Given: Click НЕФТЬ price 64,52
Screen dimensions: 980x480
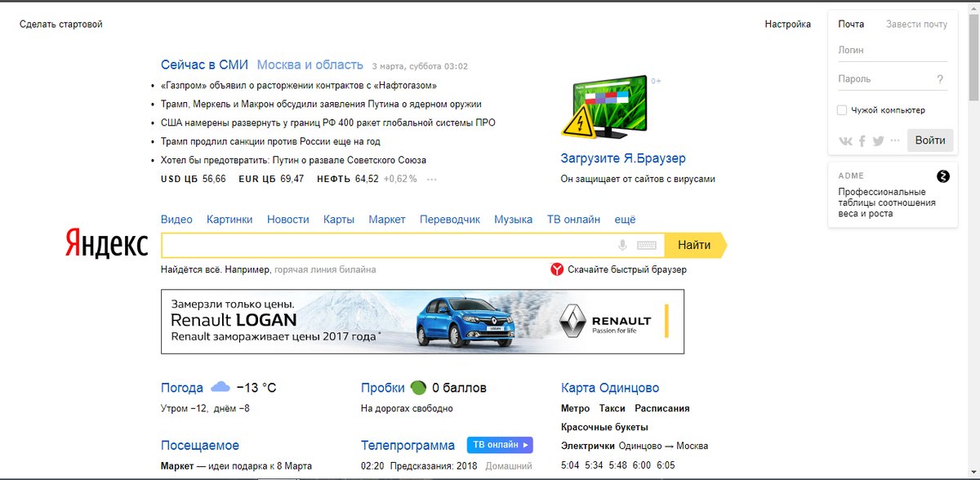Looking at the screenshot, I should pyautogui.click(x=367, y=179).
